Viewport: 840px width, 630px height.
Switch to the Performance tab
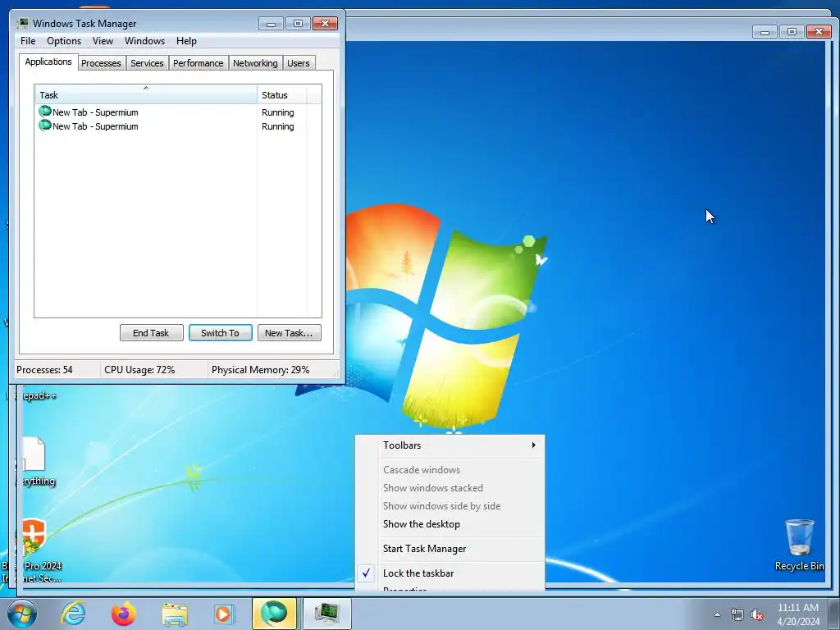coord(199,63)
